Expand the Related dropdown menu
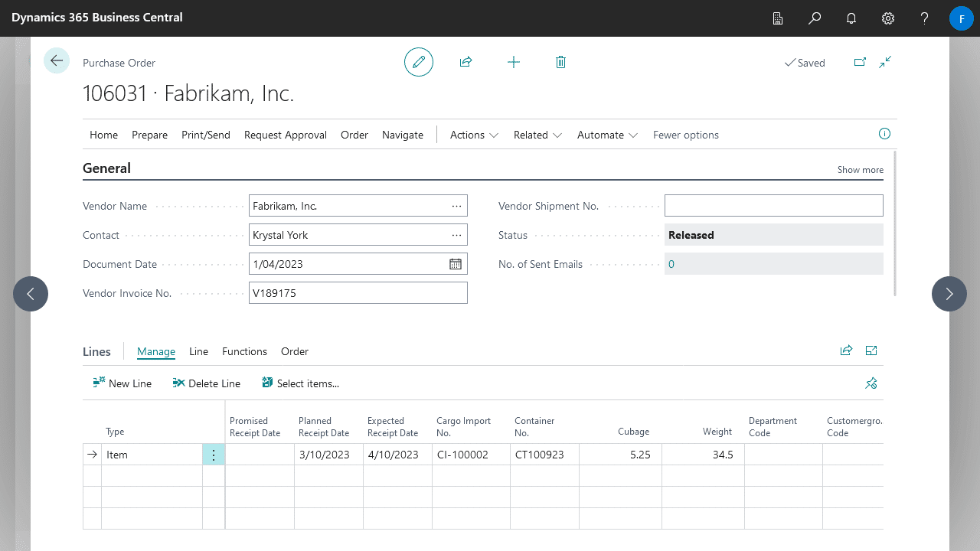The width and height of the screenshot is (980, 551). pos(537,135)
